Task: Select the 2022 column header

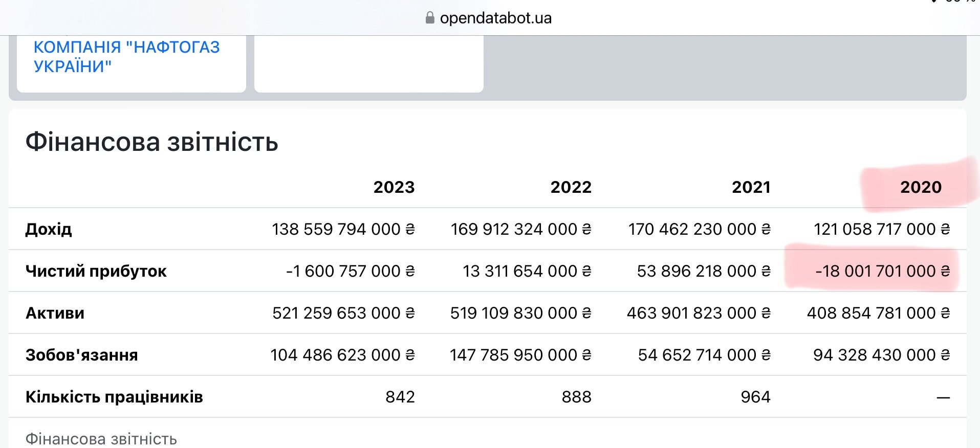Action: [x=571, y=187]
